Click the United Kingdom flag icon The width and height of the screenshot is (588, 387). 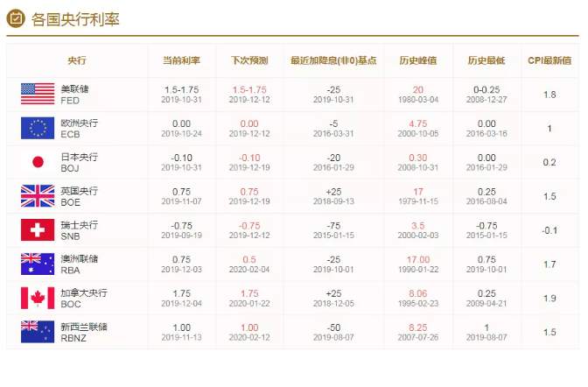pyautogui.click(x=38, y=196)
